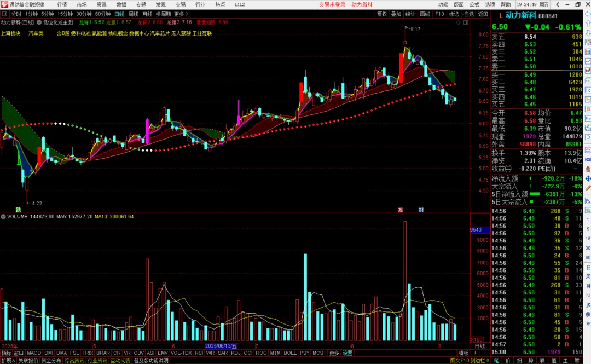Select 1-minute period in right sidebar
The image size is (591, 364).
(x=588, y=219)
